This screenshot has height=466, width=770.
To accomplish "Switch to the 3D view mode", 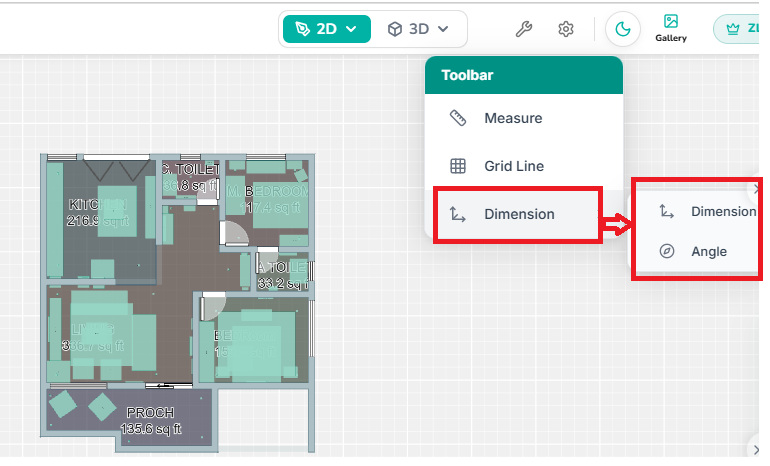I will pyautogui.click(x=418, y=29).
